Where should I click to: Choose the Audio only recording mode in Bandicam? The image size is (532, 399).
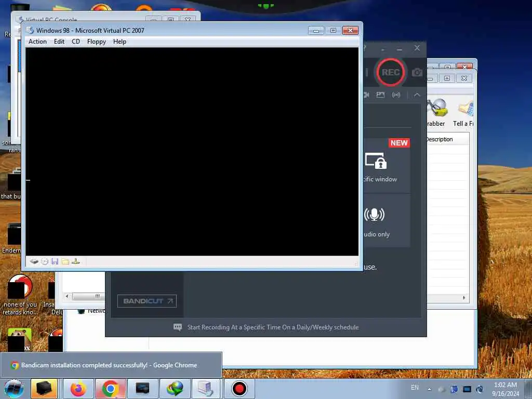coord(387,220)
